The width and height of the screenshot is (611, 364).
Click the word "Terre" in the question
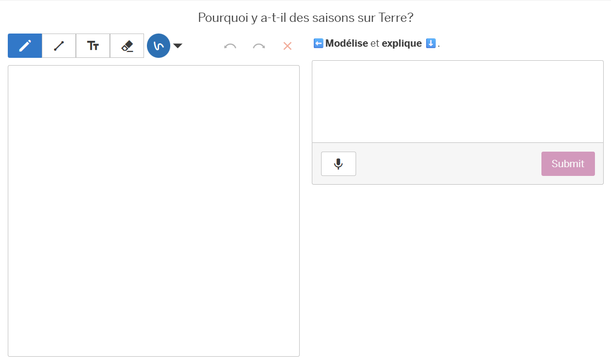click(394, 18)
